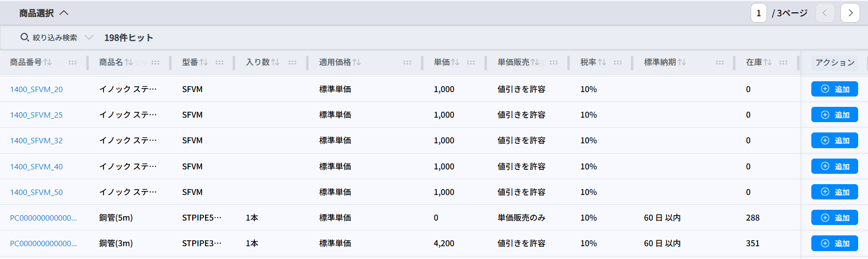
Task: Sort the table by 単価 column
Action: click(x=455, y=62)
